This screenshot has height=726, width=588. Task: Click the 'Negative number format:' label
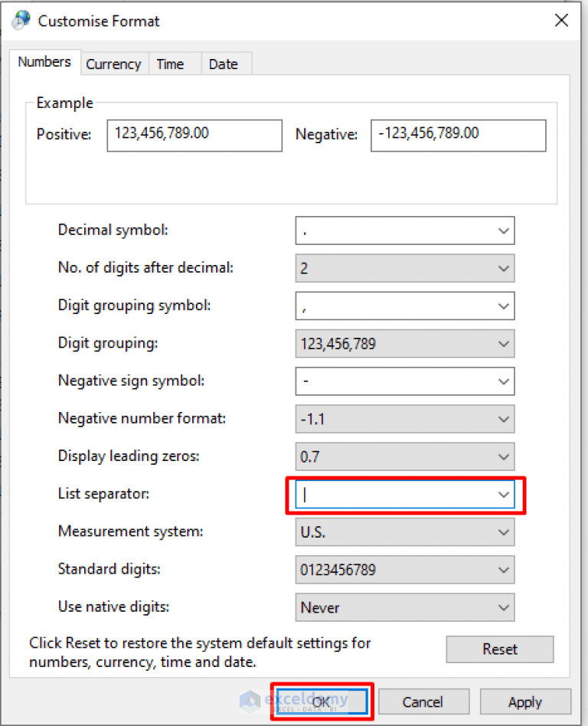(142, 418)
